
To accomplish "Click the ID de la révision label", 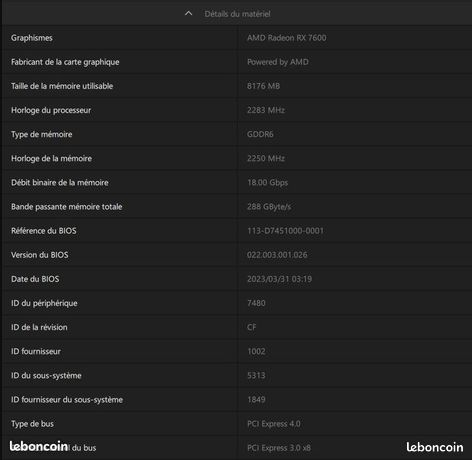I will tap(39, 327).
